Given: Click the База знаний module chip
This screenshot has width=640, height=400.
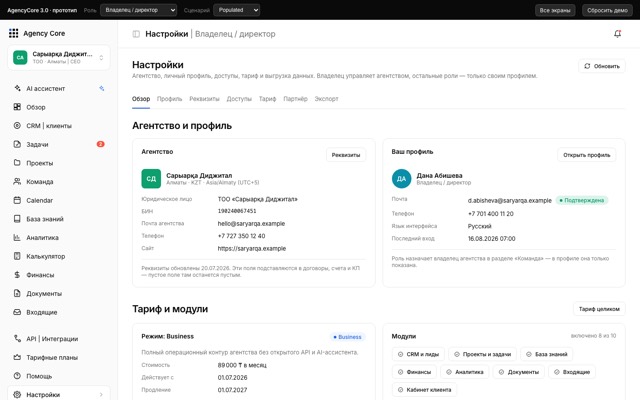Looking at the screenshot, I should [x=547, y=354].
